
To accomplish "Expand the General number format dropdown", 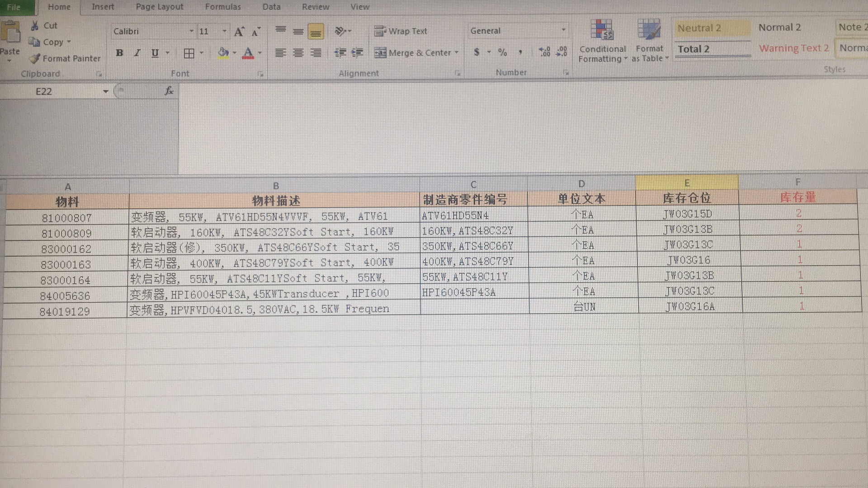I will coord(563,30).
